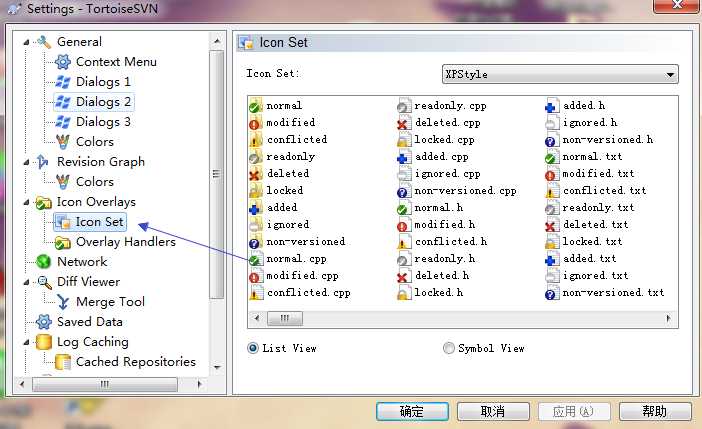
Task: Select Dialogs 2 in the settings tree
Action: (x=103, y=102)
